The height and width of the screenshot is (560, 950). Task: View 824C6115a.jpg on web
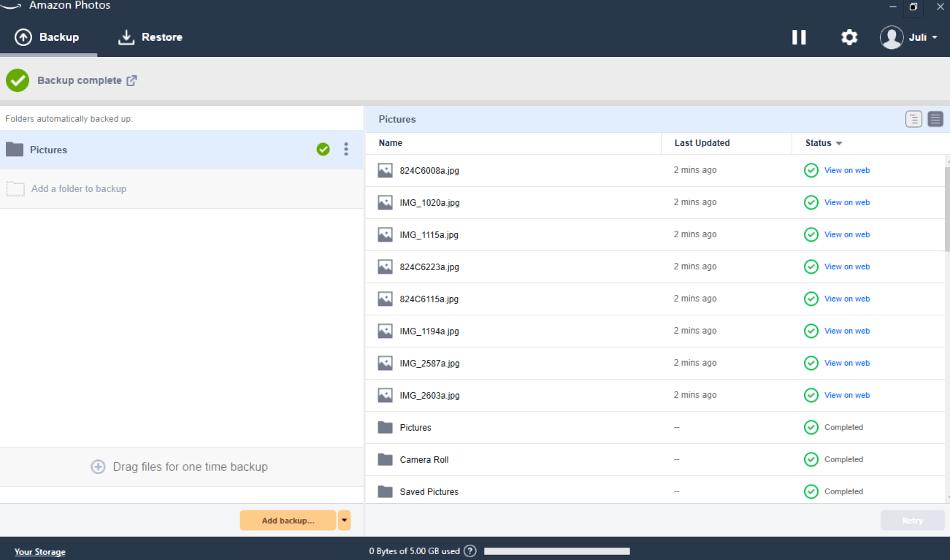click(x=847, y=299)
